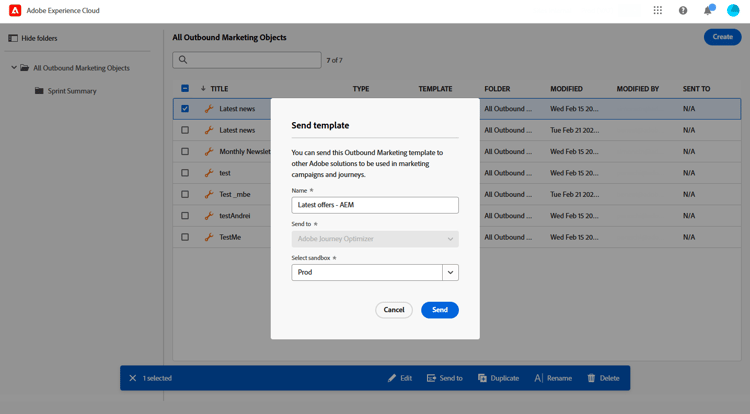Click the TestMe title text

pyautogui.click(x=230, y=237)
